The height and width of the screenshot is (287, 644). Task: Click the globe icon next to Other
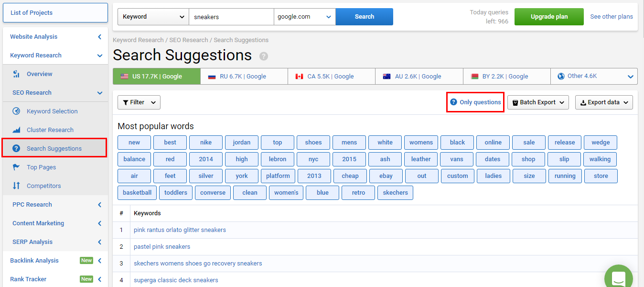coord(561,76)
